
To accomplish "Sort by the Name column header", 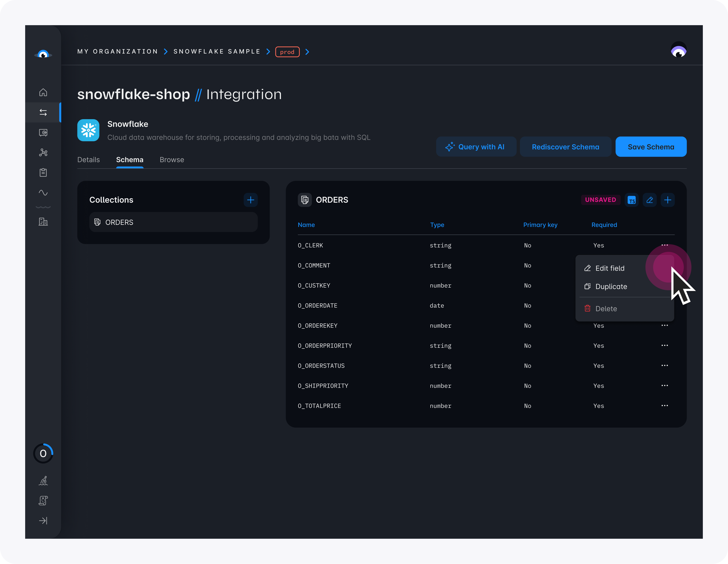I will (306, 225).
